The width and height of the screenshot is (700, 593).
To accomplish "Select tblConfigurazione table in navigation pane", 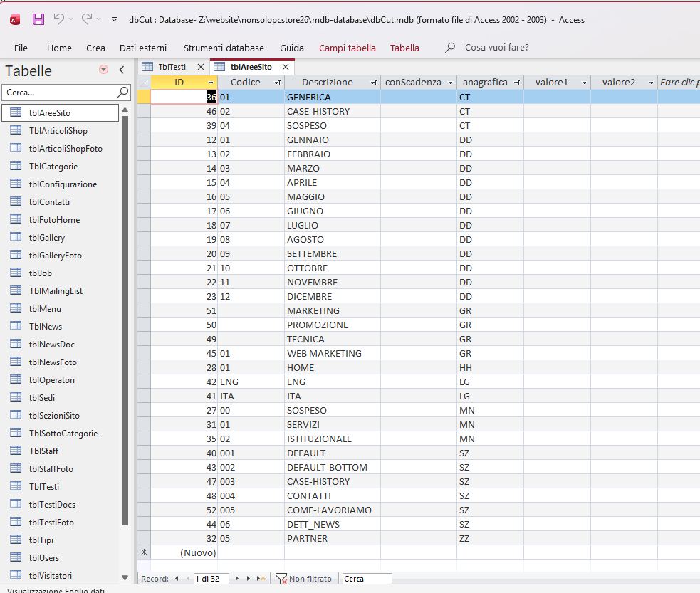I will (61, 184).
